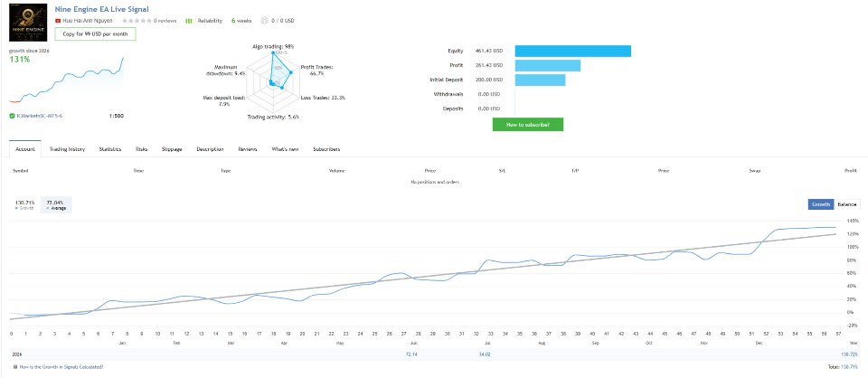Viewport: 868px width, 378px height.
Task: Toggle the Growth series legend
Action: pos(25,204)
